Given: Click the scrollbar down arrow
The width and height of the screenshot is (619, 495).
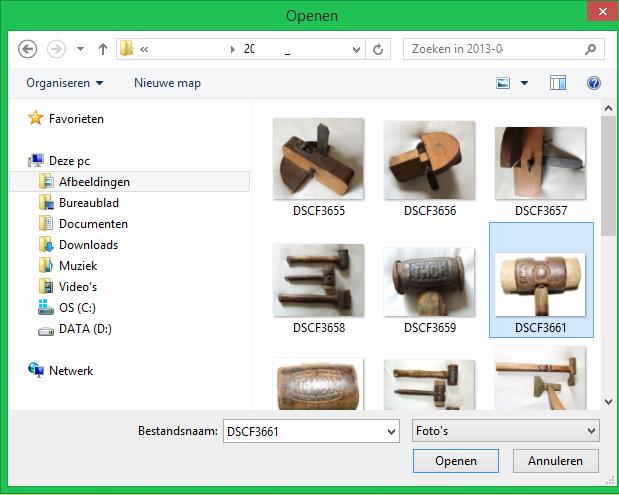Looking at the screenshot, I should tap(608, 402).
